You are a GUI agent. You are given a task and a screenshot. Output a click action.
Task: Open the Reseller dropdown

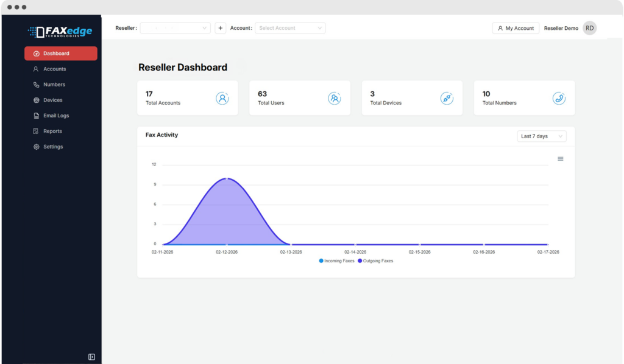point(175,28)
